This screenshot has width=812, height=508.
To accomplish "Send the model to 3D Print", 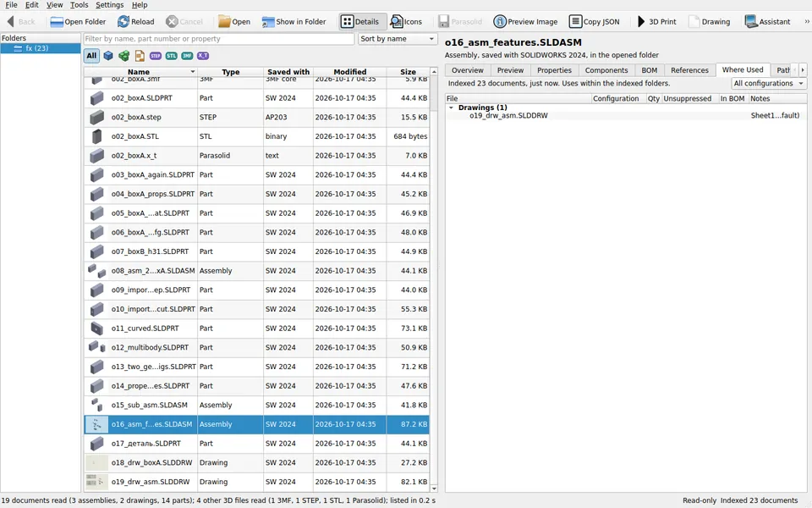I will [x=656, y=22].
